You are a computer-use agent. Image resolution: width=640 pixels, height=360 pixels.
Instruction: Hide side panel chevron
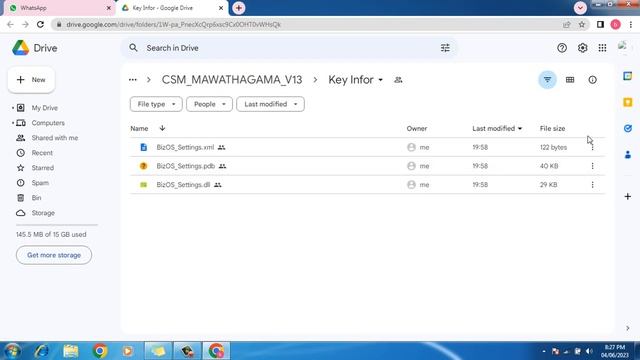(628, 328)
